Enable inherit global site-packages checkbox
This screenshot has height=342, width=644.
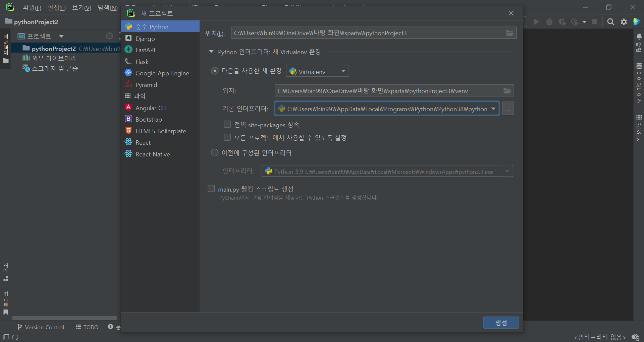point(227,124)
